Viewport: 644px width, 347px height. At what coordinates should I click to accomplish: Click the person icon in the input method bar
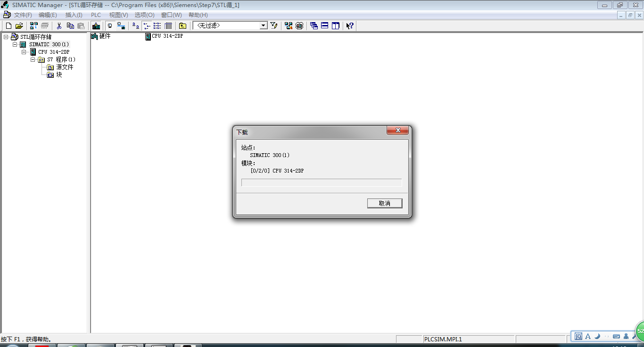(x=626, y=336)
